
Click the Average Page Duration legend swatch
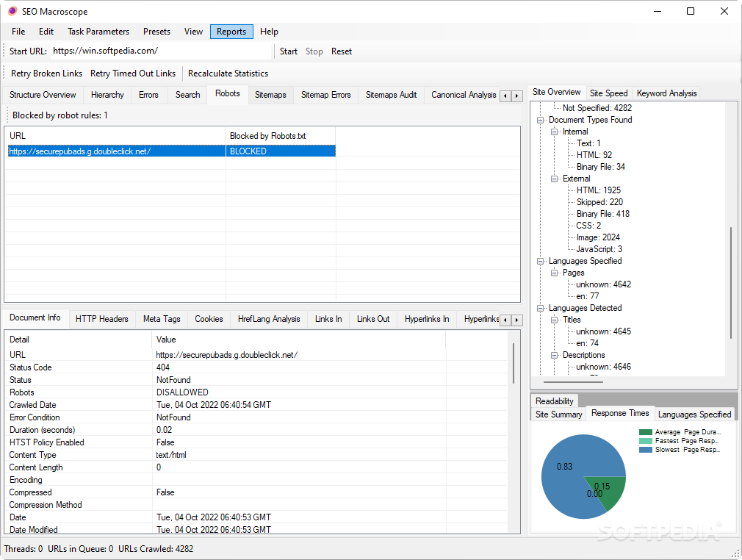pyautogui.click(x=646, y=431)
